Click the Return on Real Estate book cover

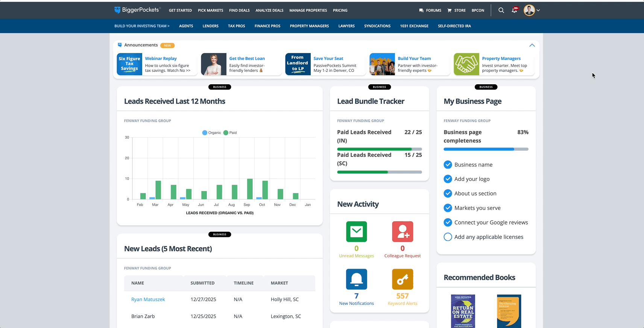click(463, 311)
